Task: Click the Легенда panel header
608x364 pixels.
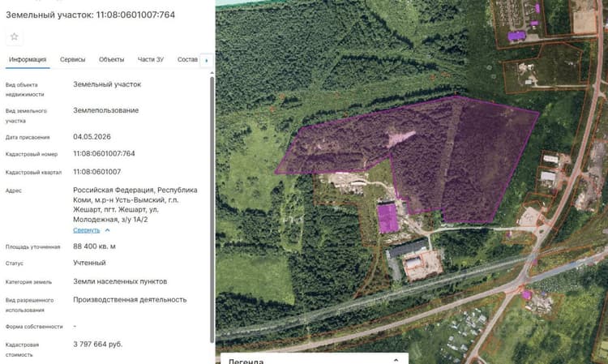Action: (315, 359)
